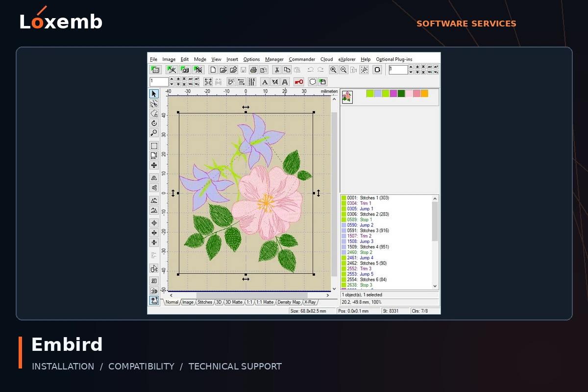Click the four-arrow move tool
The image size is (588, 392).
[x=154, y=165]
